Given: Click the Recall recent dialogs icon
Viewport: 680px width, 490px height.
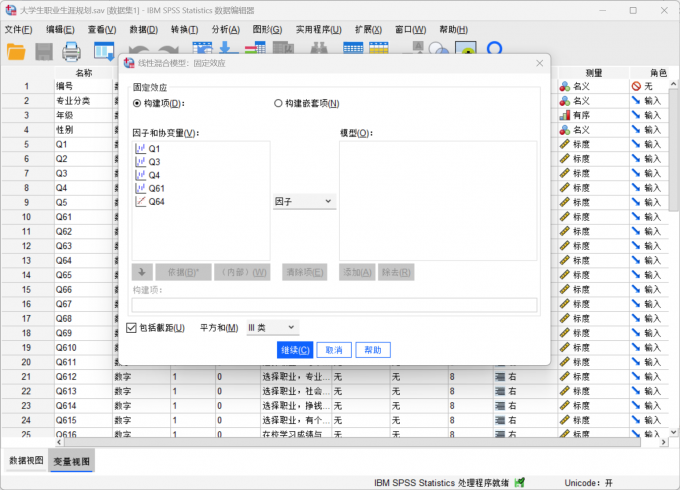Looking at the screenshot, I should (104, 51).
